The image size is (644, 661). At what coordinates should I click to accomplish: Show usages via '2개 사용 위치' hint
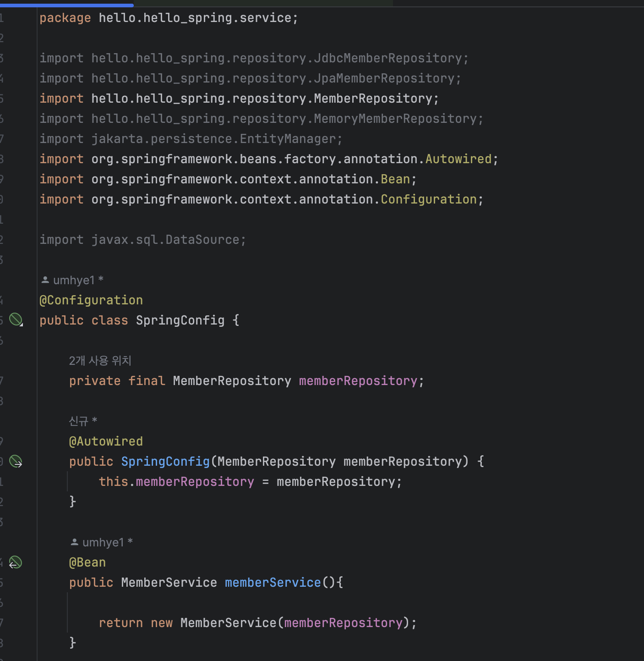(x=100, y=361)
